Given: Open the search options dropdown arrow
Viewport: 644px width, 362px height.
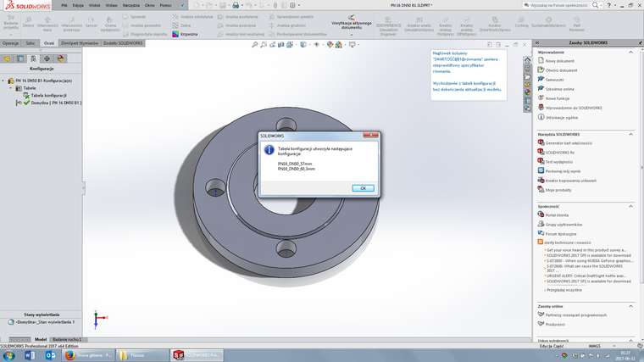Looking at the screenshot, I should [x=602, y=5].
